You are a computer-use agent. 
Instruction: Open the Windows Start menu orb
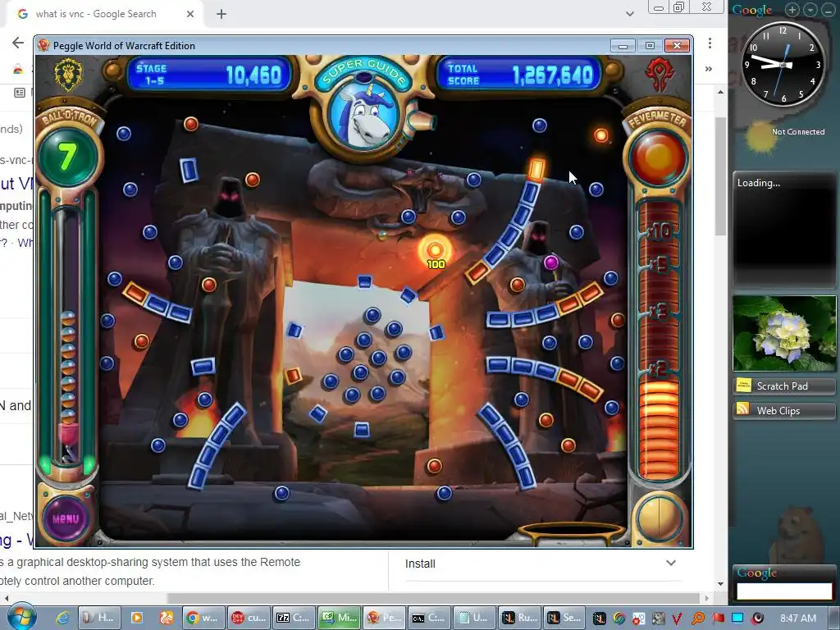tap(22, 617)
